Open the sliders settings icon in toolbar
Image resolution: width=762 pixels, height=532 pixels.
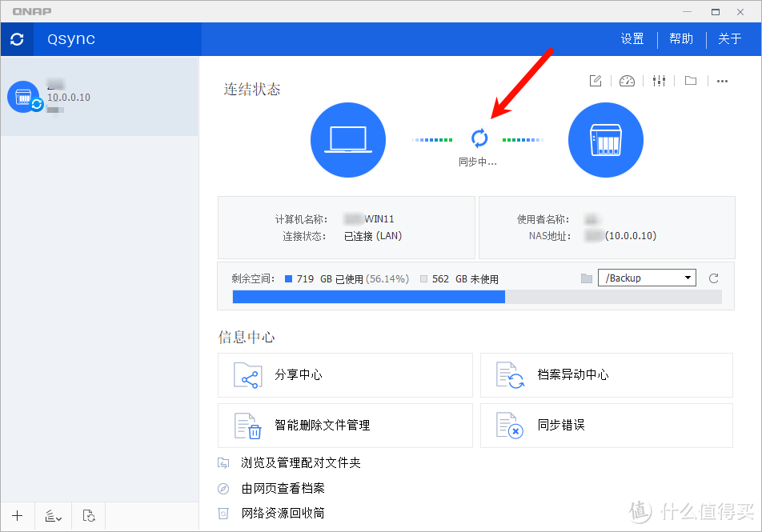point(659,81)
